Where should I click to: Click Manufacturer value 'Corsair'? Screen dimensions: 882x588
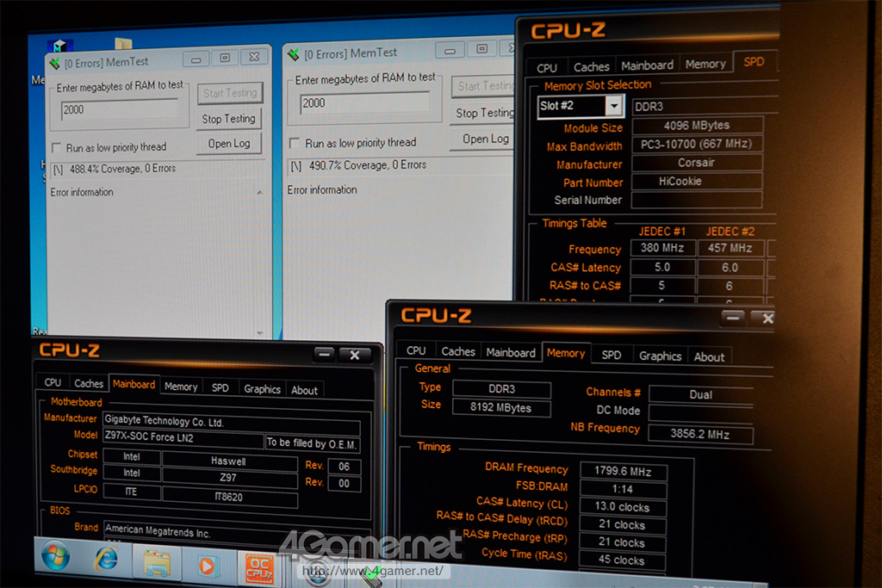(x=697, y=163)
